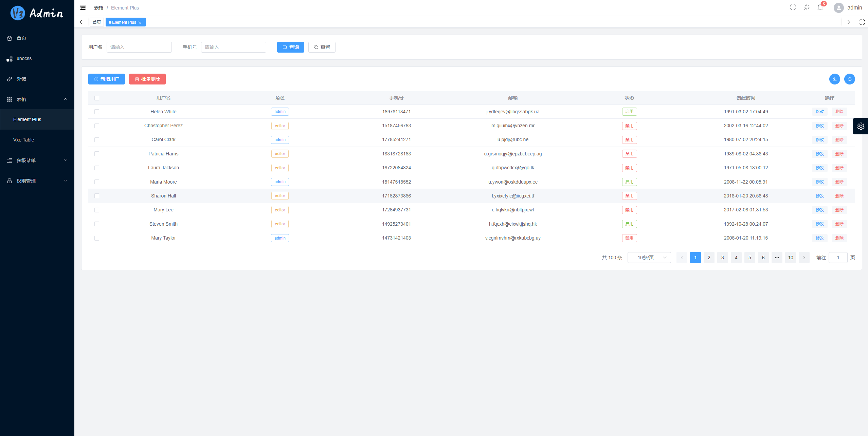Select the checkbox for Helen White's row
Screen dimensions: 868x436
(97, 112)
